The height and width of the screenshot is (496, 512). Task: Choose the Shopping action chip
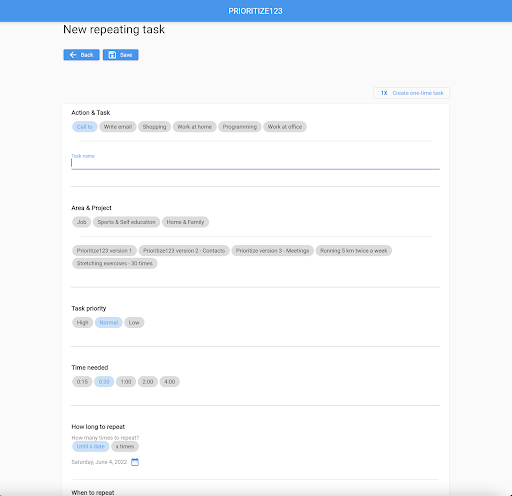pyautogui.click(x=154, y=127)
